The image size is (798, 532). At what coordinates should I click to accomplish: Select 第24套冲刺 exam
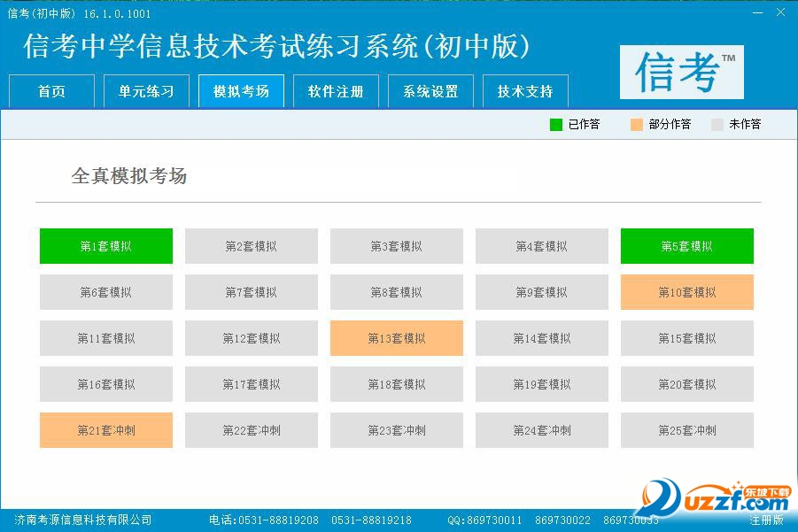[x=541, y=430]
